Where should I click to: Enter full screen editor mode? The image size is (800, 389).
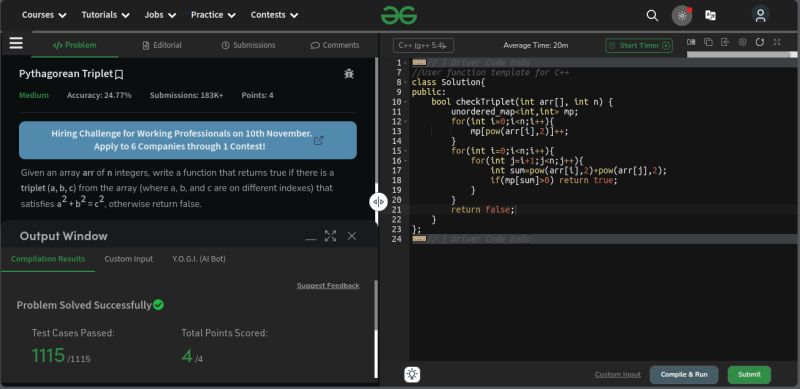point(777,42)
